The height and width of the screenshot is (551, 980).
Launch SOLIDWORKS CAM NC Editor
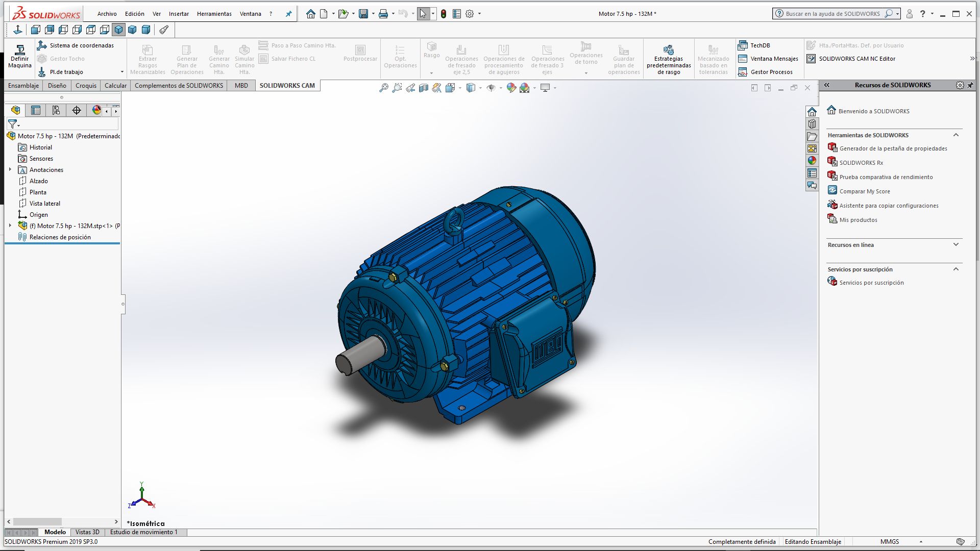(x=856, y=59)
